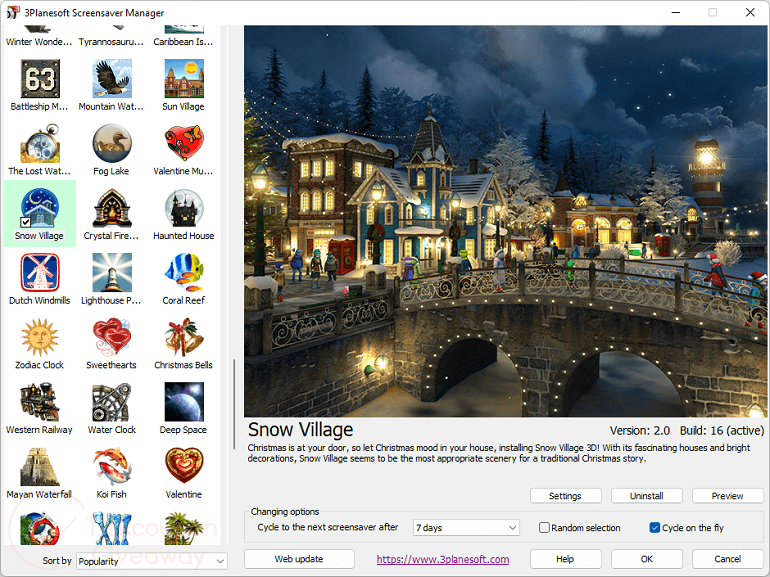
Task: Choose the Crystal Fireplace screensaver icon
Action: pyautogui.click(x=111, y=208)
